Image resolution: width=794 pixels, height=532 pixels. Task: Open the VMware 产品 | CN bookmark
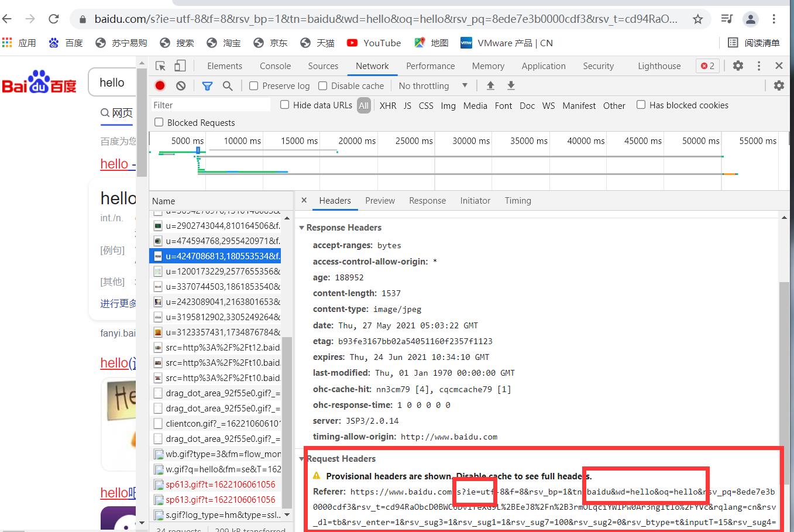[x=507, y=43]
